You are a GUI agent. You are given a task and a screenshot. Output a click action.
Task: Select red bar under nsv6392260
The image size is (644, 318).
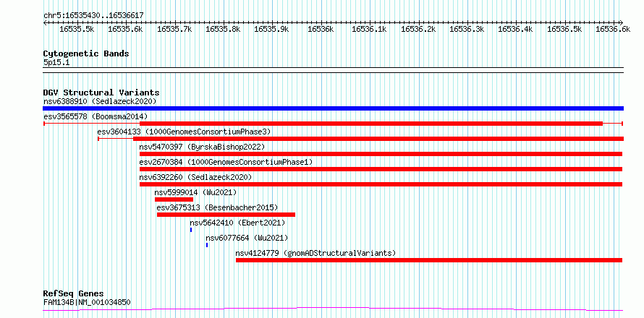pyautogui.click(x=381, y=184)
